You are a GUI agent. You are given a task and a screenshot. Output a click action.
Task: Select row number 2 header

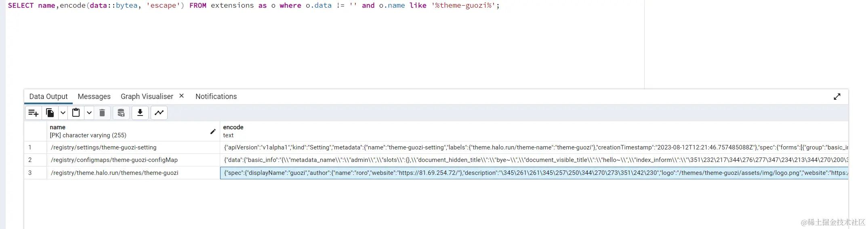pos(36,160)
